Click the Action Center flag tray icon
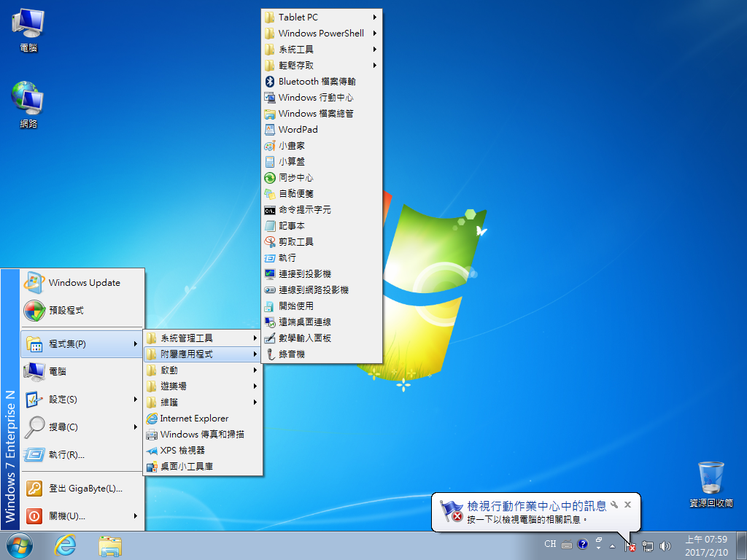Viewport: 747px width, 560px height. (x=630, y=545)
